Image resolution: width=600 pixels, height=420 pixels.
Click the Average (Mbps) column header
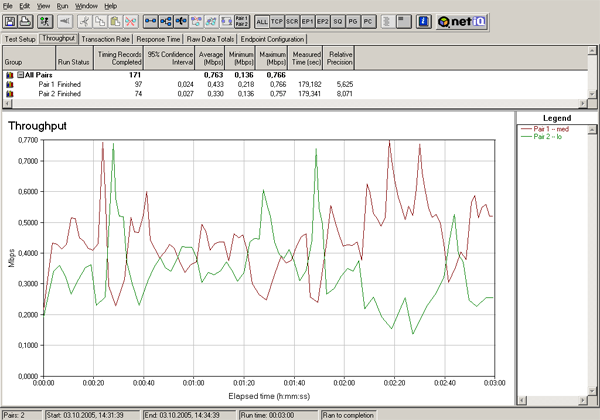(x=209, y=56)
